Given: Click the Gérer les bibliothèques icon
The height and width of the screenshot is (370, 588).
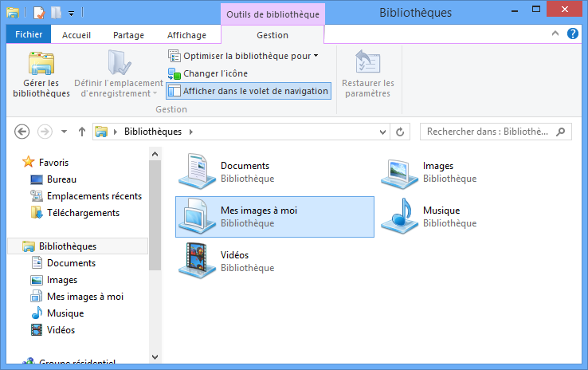Looking at the screenshot, I should (41, 63).
